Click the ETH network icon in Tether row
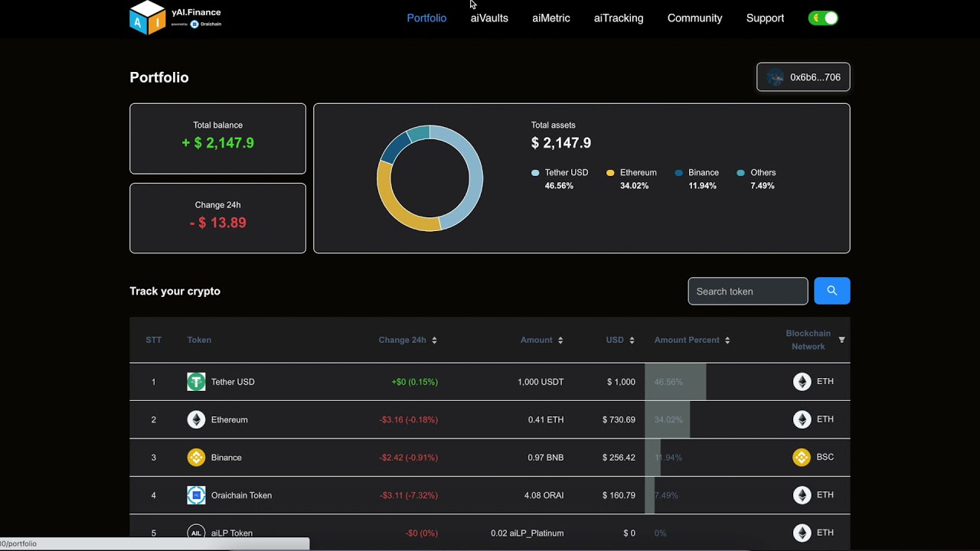 click(802, 382)
